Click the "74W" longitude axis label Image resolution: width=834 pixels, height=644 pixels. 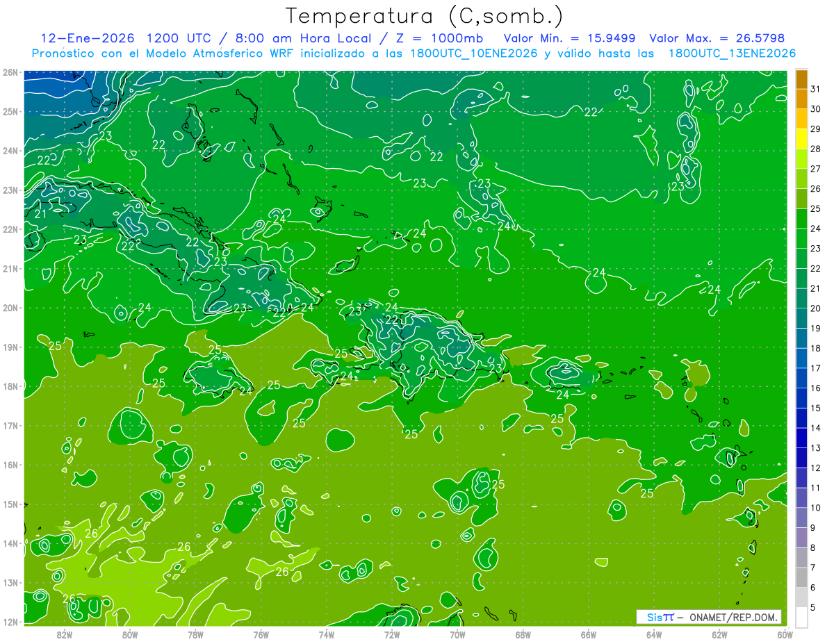pos(327,634)
